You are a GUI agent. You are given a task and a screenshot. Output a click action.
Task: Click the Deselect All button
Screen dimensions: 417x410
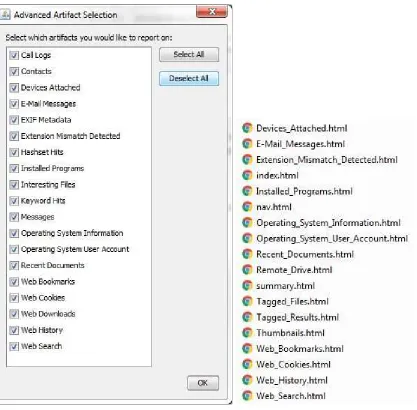[189, 79]
